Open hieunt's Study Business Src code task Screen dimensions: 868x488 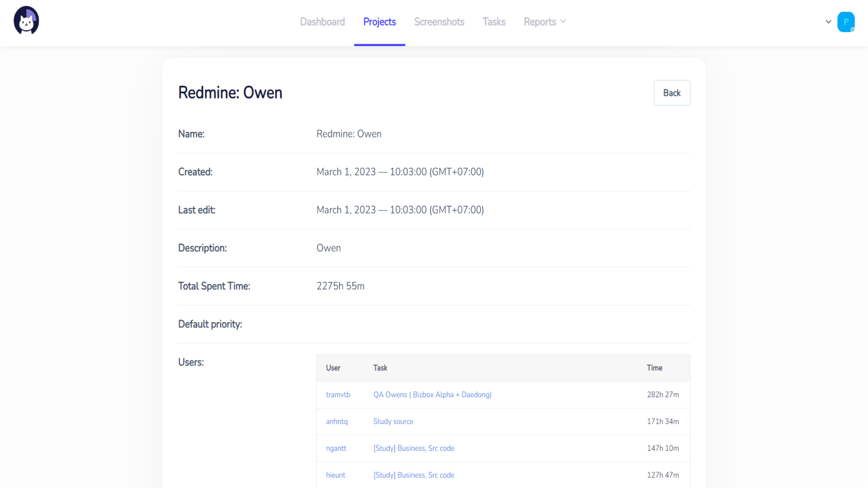click(414, 475)
